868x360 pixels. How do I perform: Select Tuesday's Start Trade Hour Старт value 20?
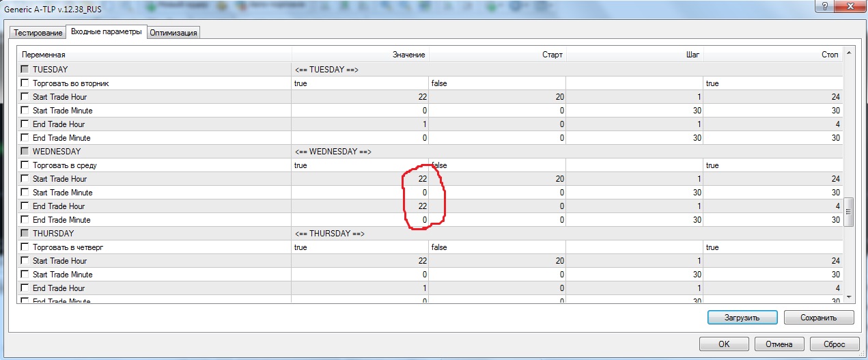pos(498,97)
